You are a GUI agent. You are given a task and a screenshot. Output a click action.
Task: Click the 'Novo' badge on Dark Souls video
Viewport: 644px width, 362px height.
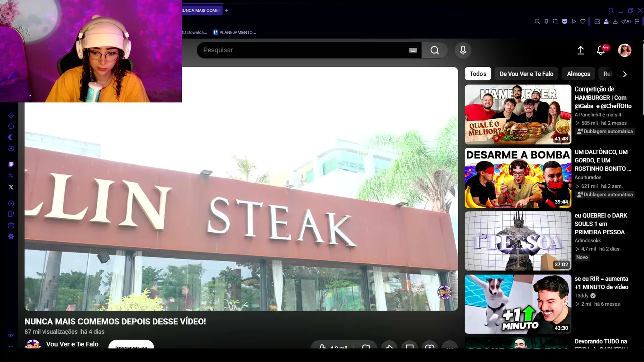click(582, 257)
